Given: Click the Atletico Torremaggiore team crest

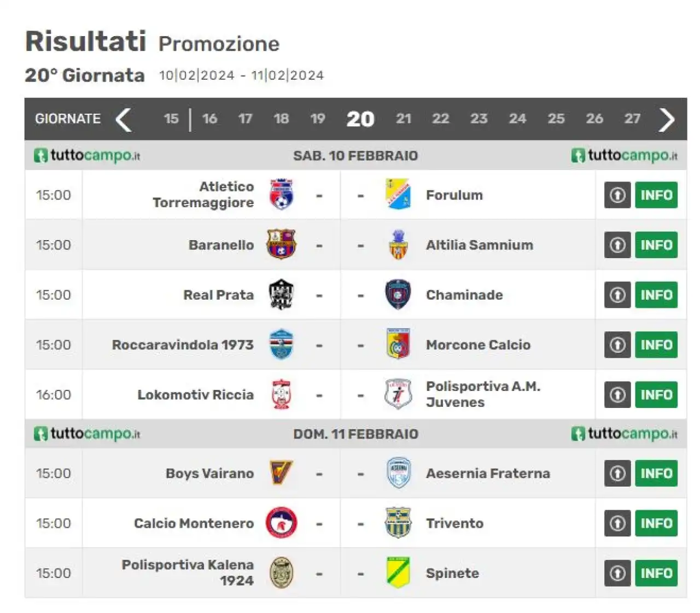Looking at the screenshot, I should 281,195.
